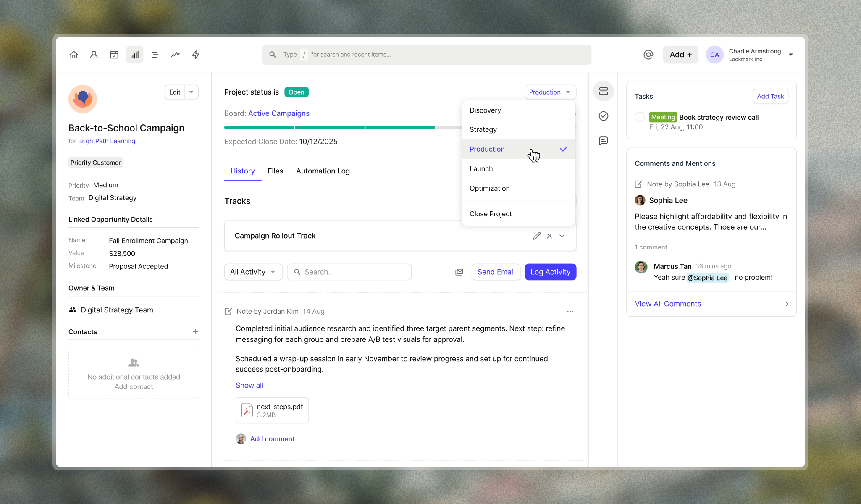Open the three-dot menu on Jordan Kim's note
Image resolution: width=861 pixels, height=504 pixels.
[x=570, y=311]
